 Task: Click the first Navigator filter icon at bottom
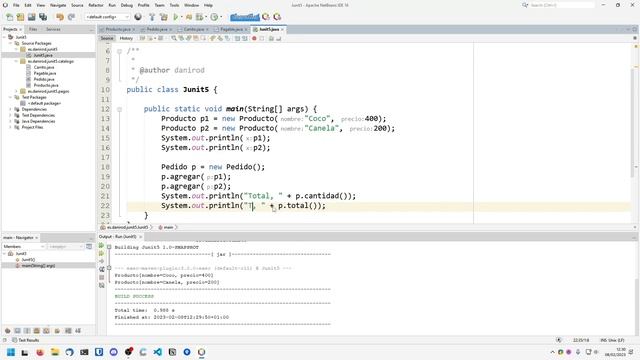point(7,331)
